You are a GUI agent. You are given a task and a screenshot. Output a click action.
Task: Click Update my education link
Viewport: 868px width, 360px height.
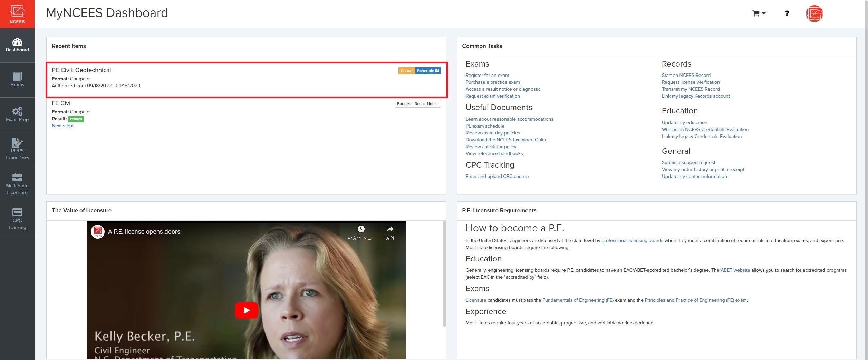[x=684, y=122]
